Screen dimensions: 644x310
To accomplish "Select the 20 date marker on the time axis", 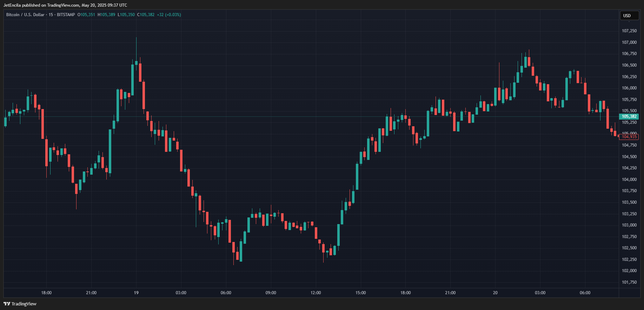I will click(495, 293).
